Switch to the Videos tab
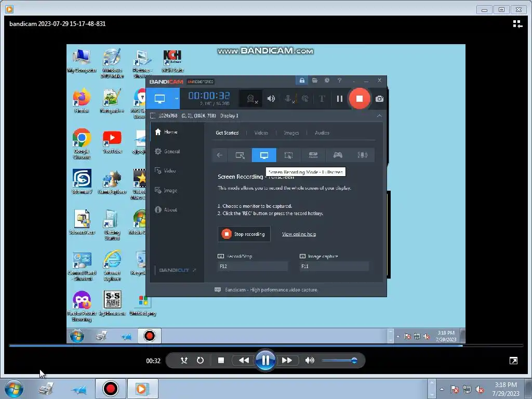 coord(261,132)
